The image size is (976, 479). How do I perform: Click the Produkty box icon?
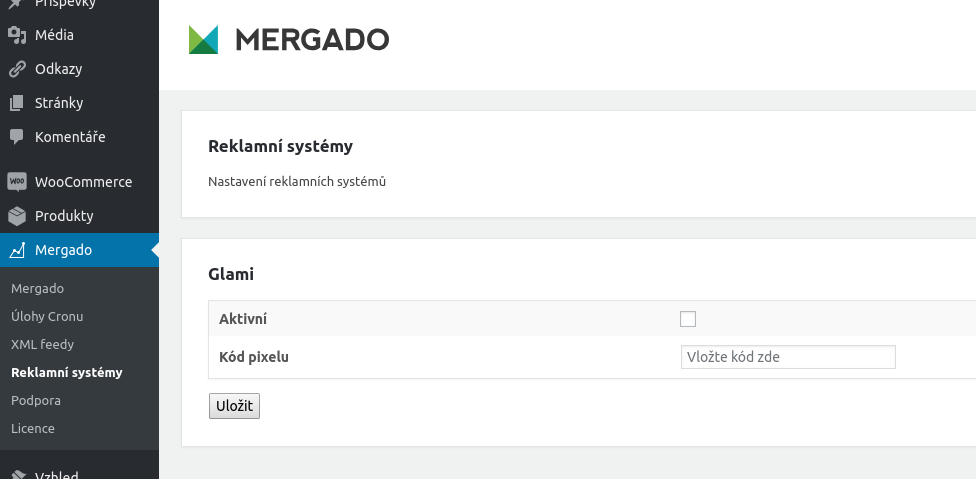click(16, 216)
